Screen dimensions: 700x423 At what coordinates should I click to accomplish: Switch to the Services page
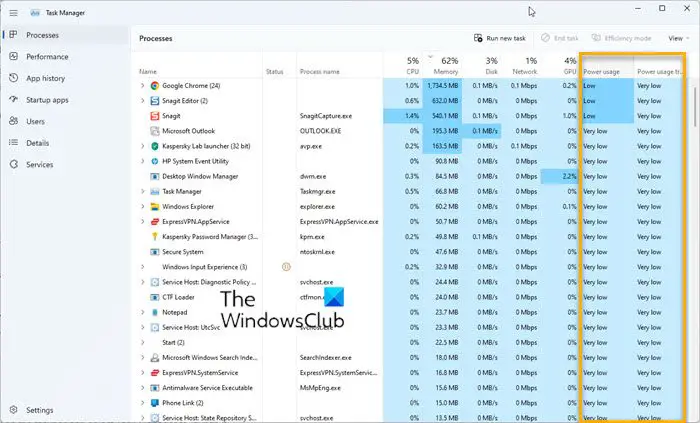coord(39,165)
